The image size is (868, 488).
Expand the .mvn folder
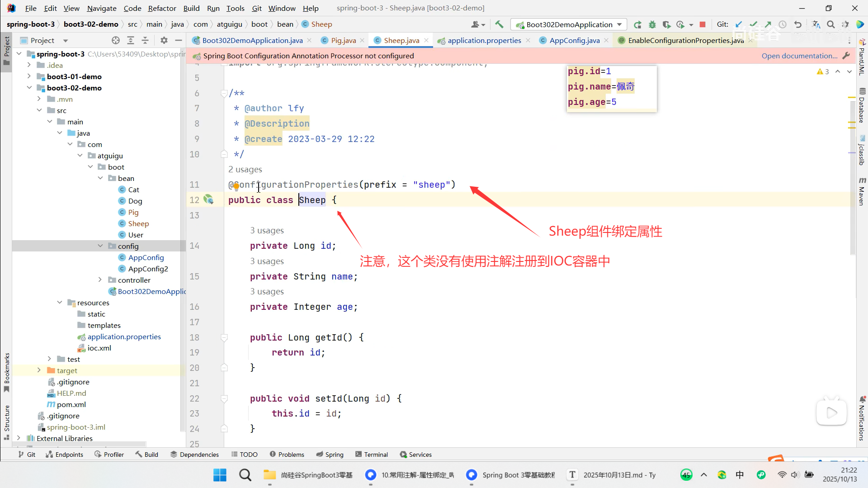coord(39,99)
